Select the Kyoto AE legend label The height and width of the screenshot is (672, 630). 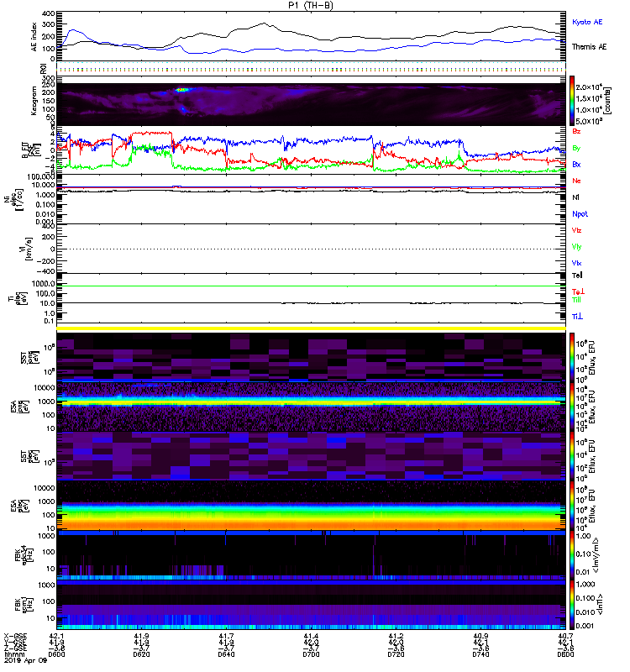click(587, 22)
